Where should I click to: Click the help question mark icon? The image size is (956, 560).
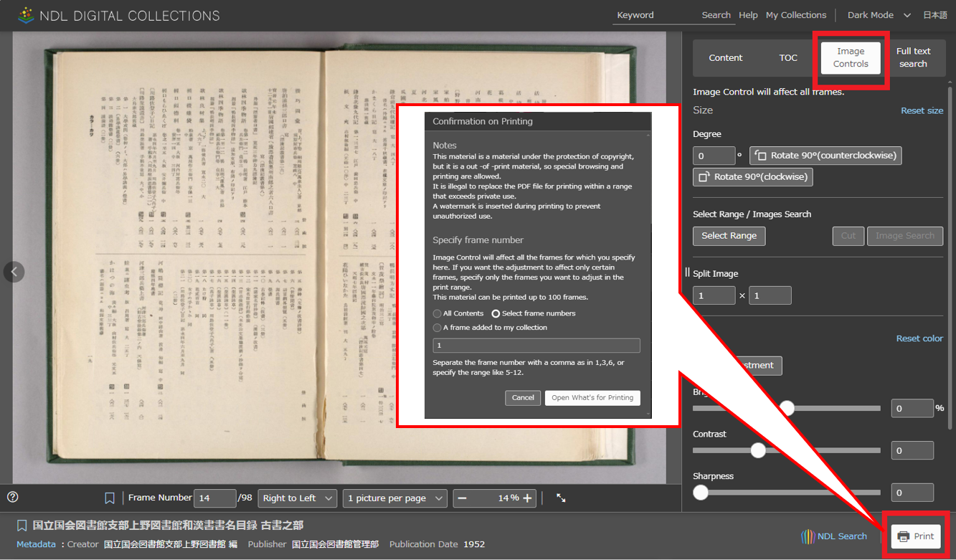click(12, 497)
